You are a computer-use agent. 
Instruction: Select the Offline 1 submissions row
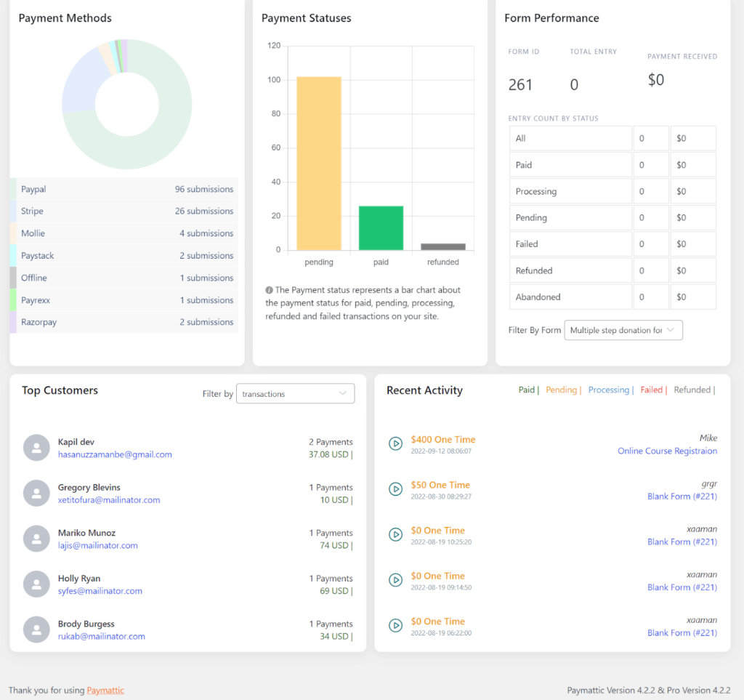click(x=124, y=278)
